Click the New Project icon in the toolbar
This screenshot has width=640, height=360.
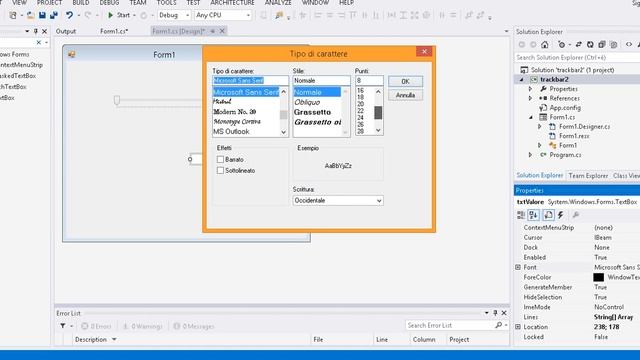pyautogui.click(x=13, y=15)
